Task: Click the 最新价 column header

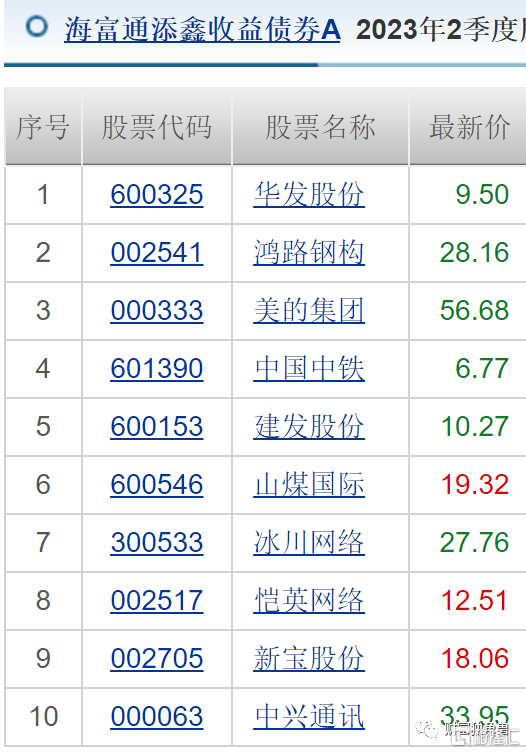Action: 469,127
